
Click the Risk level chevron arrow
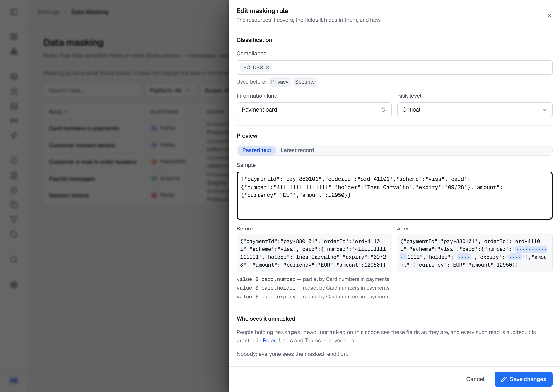[x=544, y=110]
